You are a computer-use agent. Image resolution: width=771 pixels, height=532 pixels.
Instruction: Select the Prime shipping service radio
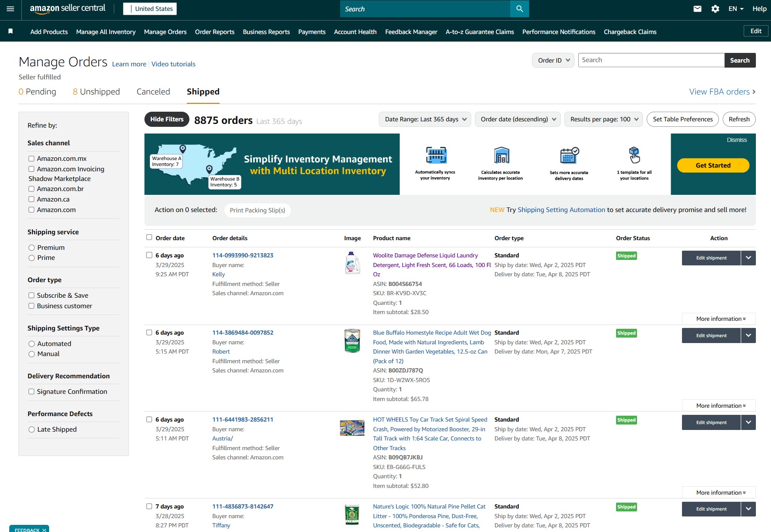pyautogui.click(x=31, y=258)
